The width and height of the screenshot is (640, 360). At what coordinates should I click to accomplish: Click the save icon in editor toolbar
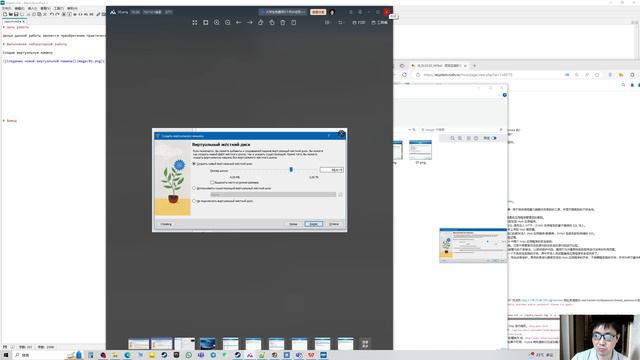point(16,14)
